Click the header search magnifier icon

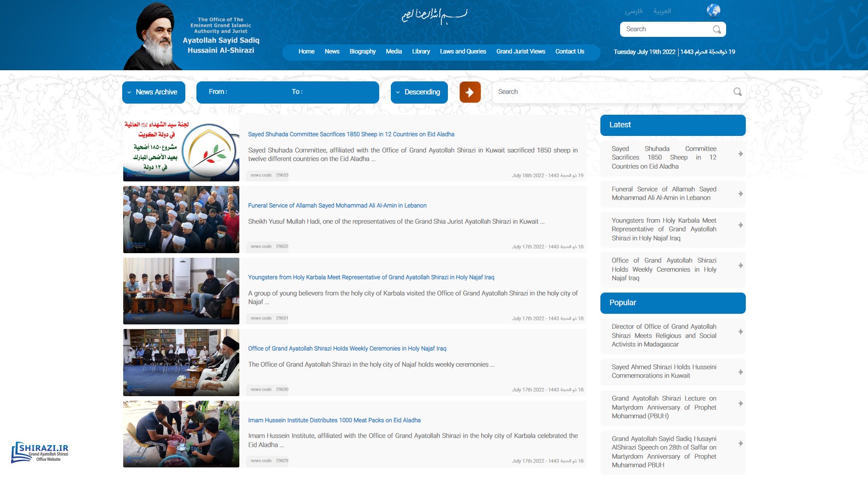tap(717, 29)
